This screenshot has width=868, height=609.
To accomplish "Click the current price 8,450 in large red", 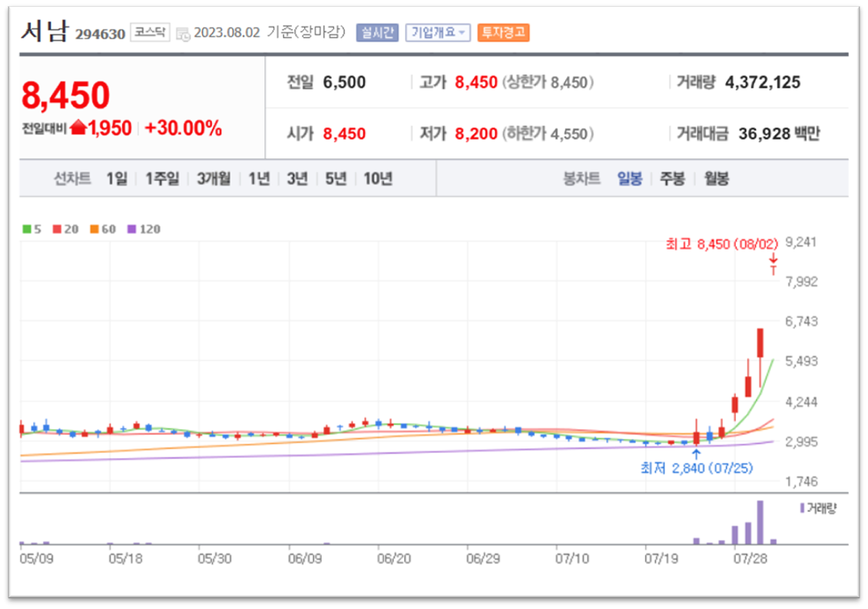I will (x=65, y=95).
